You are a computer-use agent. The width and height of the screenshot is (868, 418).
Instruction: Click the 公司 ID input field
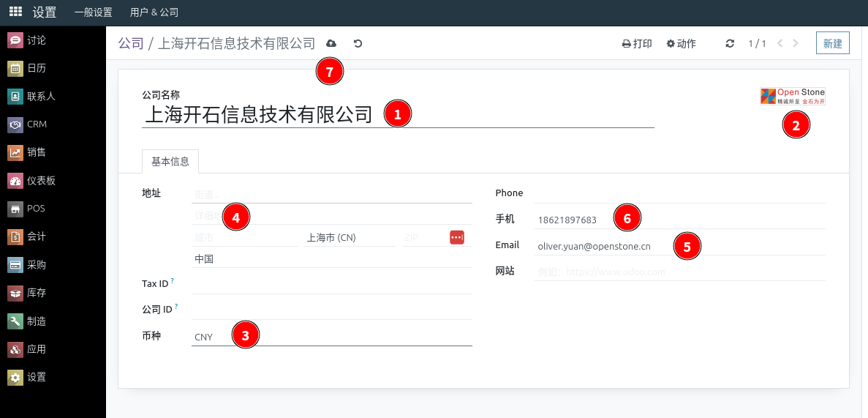[331, 310]
